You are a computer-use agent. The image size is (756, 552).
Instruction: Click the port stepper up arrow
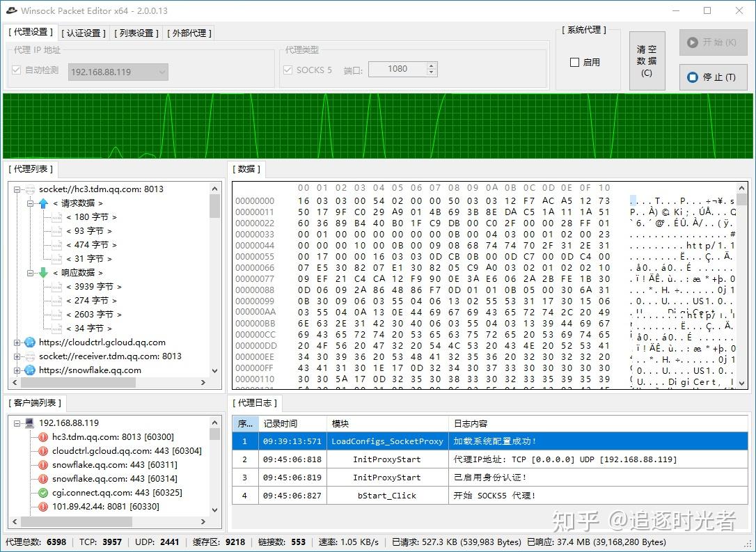[x=431, y=65]
